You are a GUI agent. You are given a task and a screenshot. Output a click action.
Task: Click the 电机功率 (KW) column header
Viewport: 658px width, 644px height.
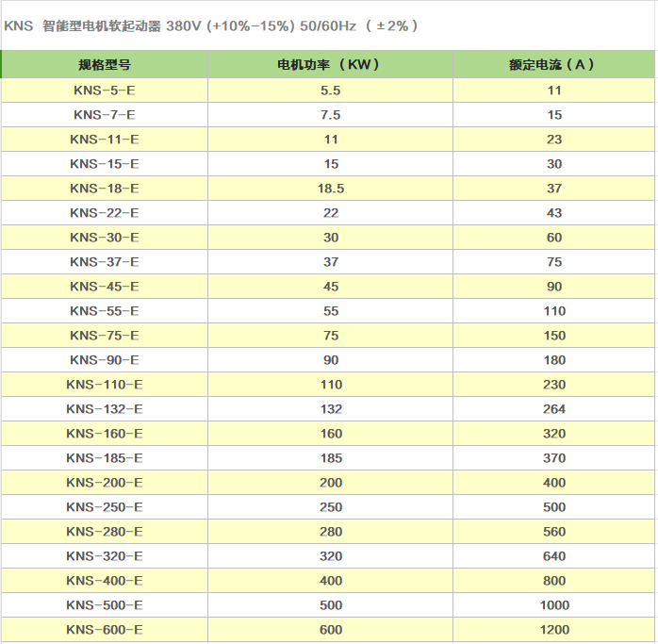point(330,65)
